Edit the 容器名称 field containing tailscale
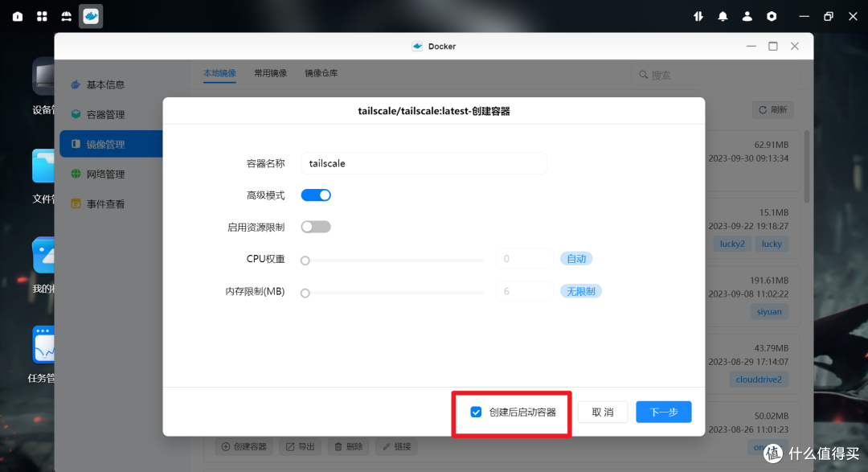 [x=424, y=163]
